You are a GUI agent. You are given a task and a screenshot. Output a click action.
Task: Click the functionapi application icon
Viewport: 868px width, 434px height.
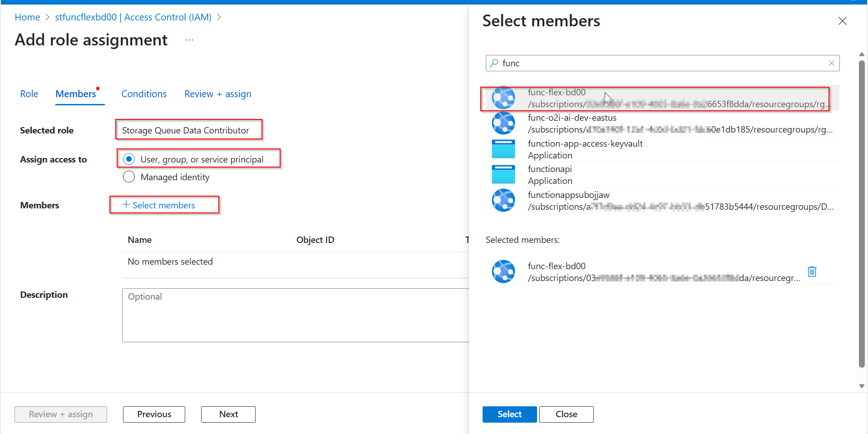point(503,174)
